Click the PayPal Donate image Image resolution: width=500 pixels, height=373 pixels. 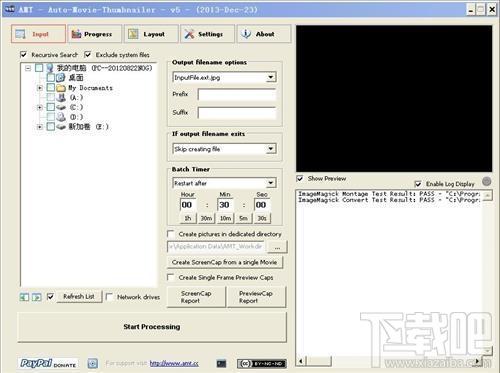pyautogui.click(x=48, y=363)
